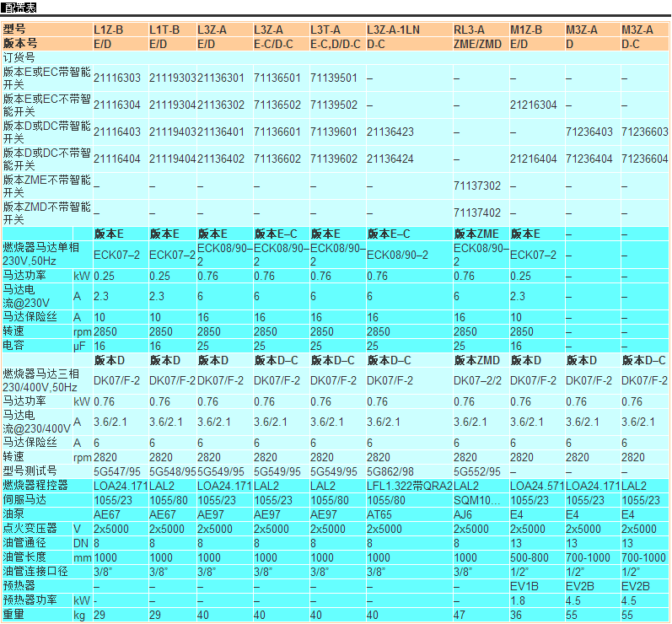Screen dimensions: 672x624
Task: Select preheater power 1.8
Action: pyautogui.click(x=518, y=600)
